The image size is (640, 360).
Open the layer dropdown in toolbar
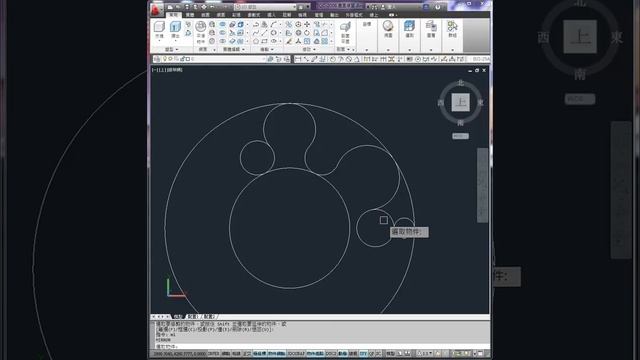pyautogui.click(x=210, y=59)
